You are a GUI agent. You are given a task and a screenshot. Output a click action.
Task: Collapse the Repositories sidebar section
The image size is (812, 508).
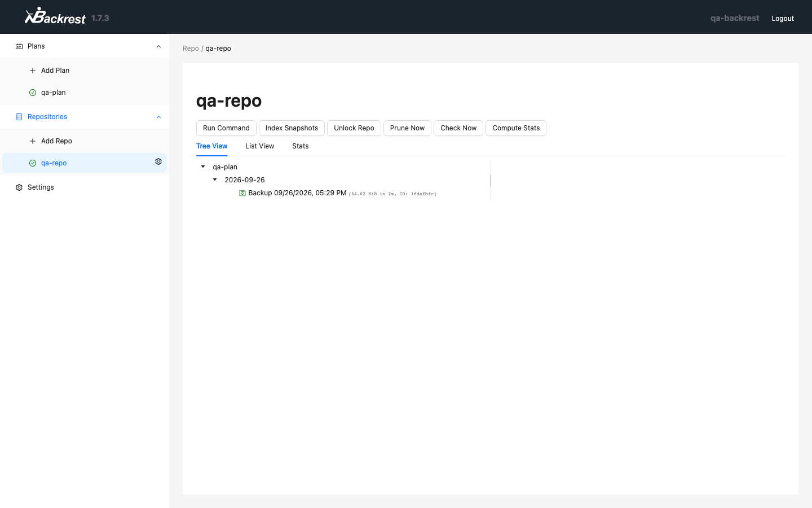tap(158, 117)
